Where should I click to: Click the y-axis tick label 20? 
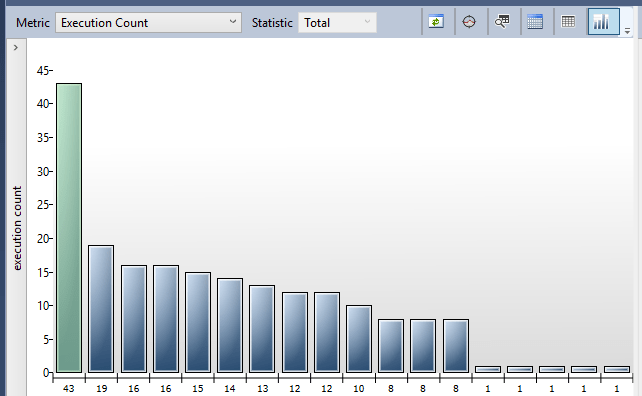43,238
